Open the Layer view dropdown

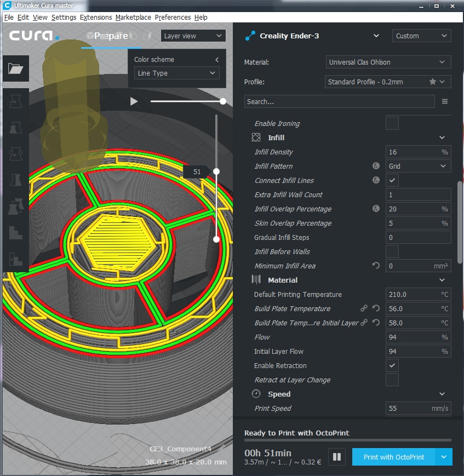193,36
